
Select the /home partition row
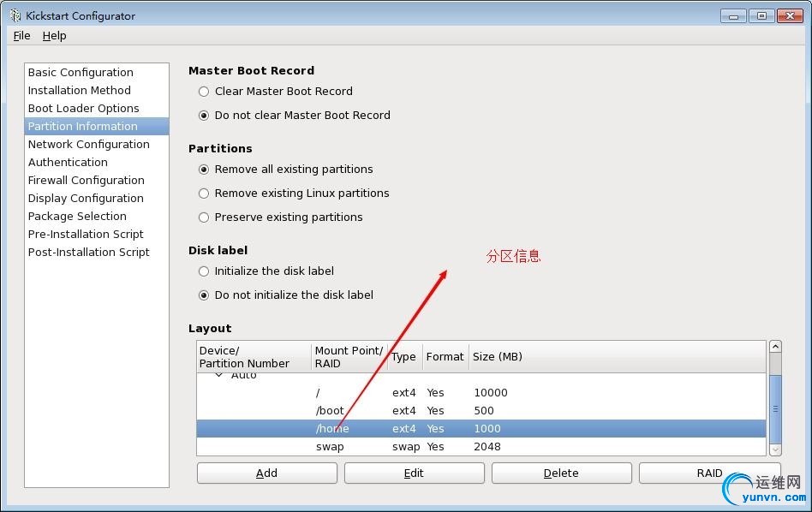click(x=481, y=429)
